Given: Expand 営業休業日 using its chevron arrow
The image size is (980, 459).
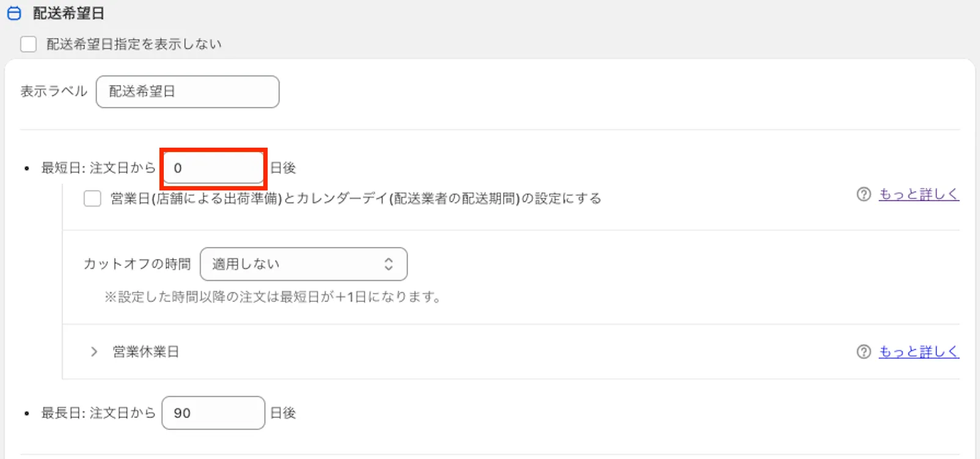Looking at the screenshot, I should pyautogui.click(x=93, y=352).
